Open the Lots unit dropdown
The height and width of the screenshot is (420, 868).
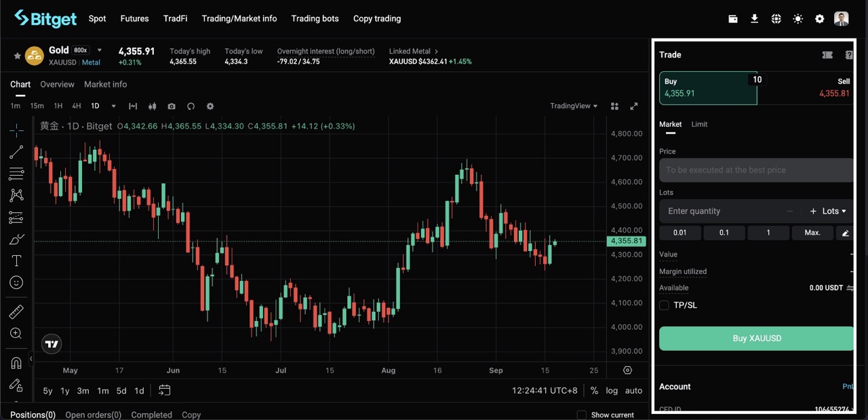coord(834,211)
